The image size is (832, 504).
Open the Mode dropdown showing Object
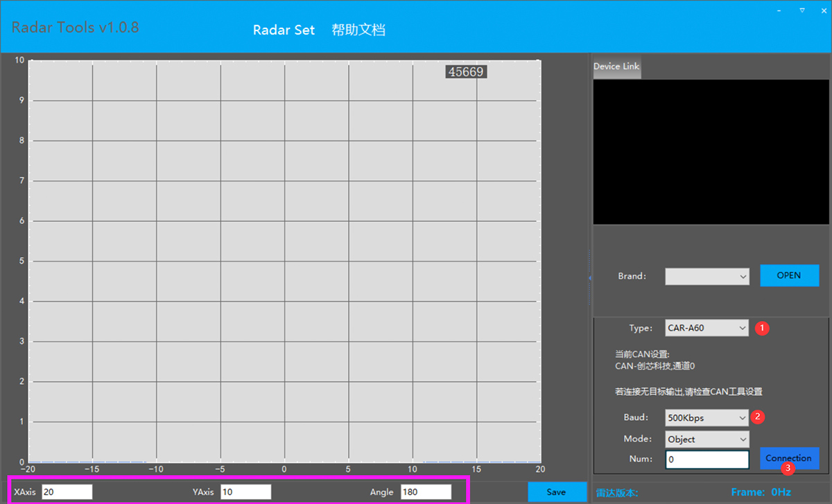click(707, 439)
